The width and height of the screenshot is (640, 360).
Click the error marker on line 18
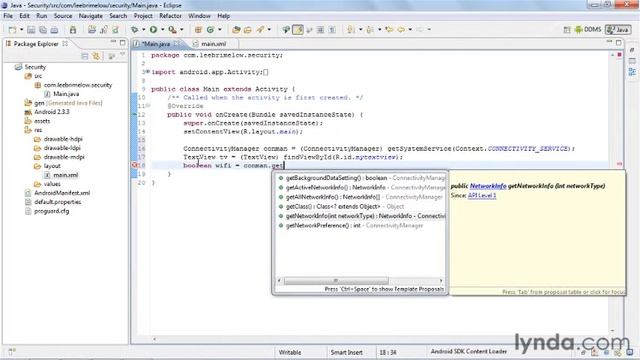[x=134, y=165]
